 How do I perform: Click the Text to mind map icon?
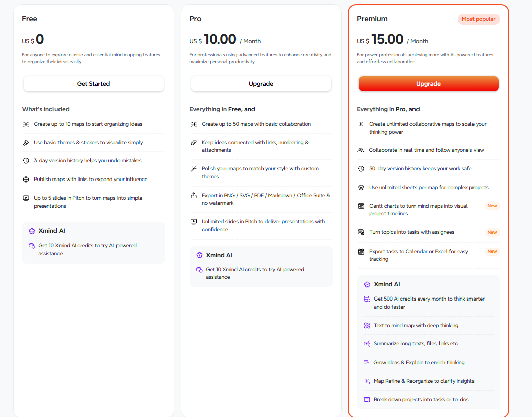click(x=367, y=326)
